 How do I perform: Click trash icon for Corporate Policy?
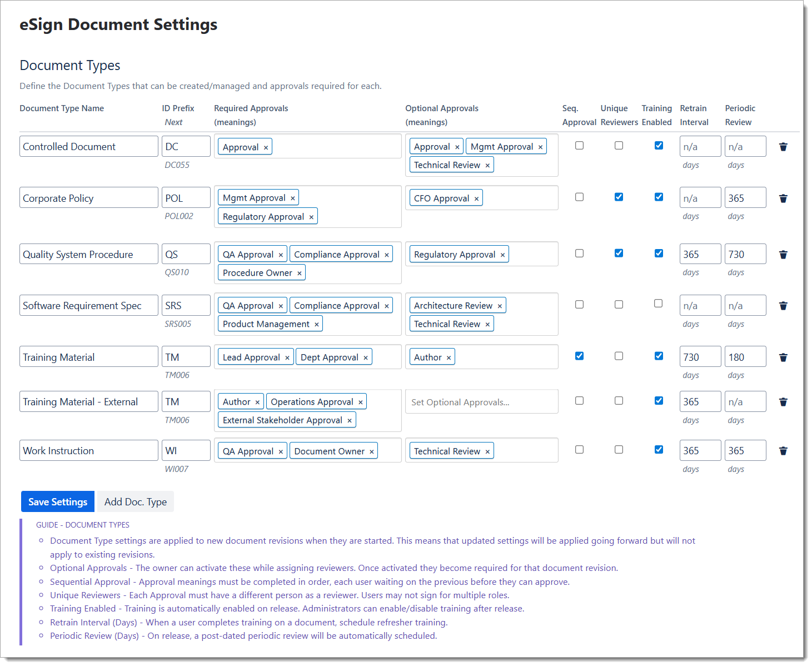point(783,198)
